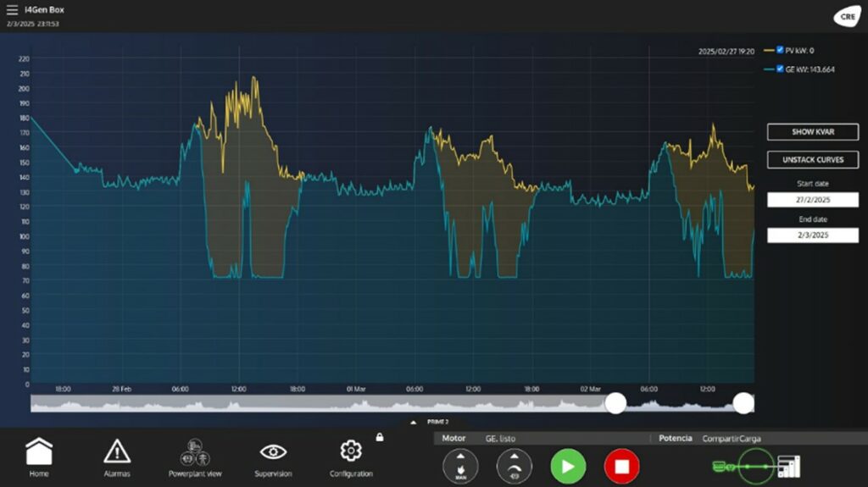The image size is (868, 487).
Task: Switch the engine to auto mode
Action: (515, 467)
